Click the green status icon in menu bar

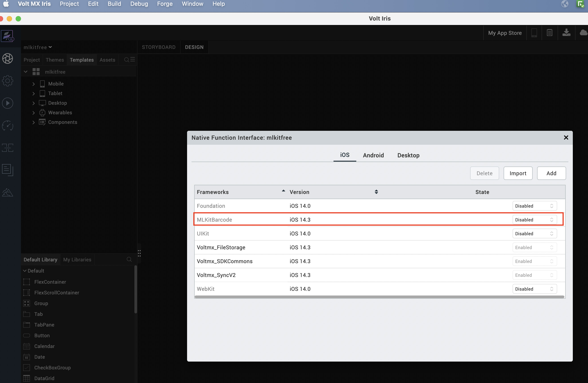[580, 4]
